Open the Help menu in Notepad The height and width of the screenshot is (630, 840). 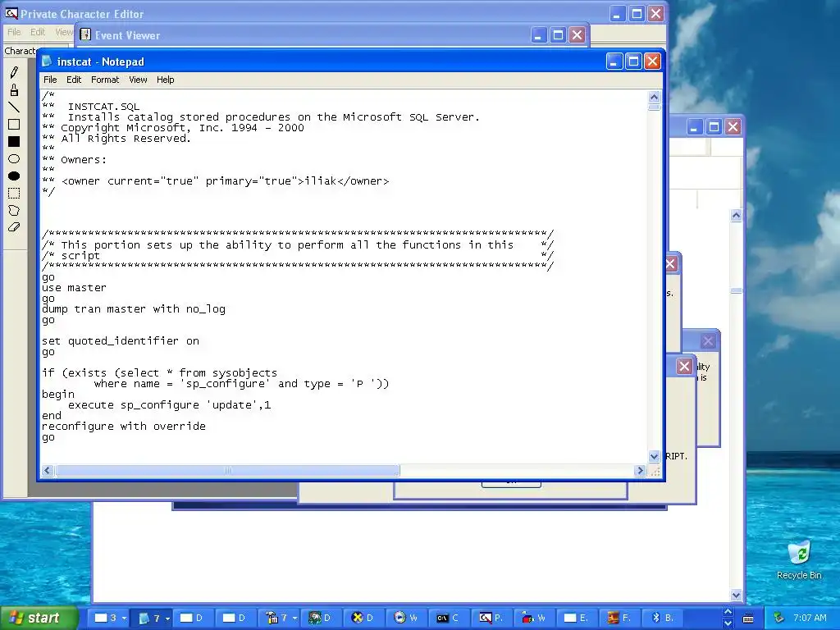point(165,80)
